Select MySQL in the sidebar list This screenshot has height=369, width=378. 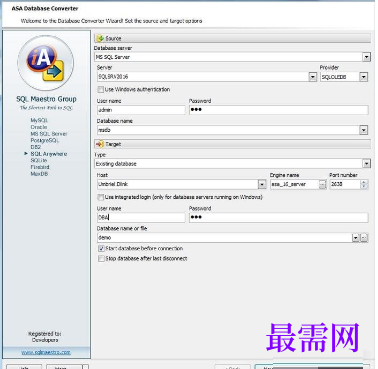[x=39, y=120]
